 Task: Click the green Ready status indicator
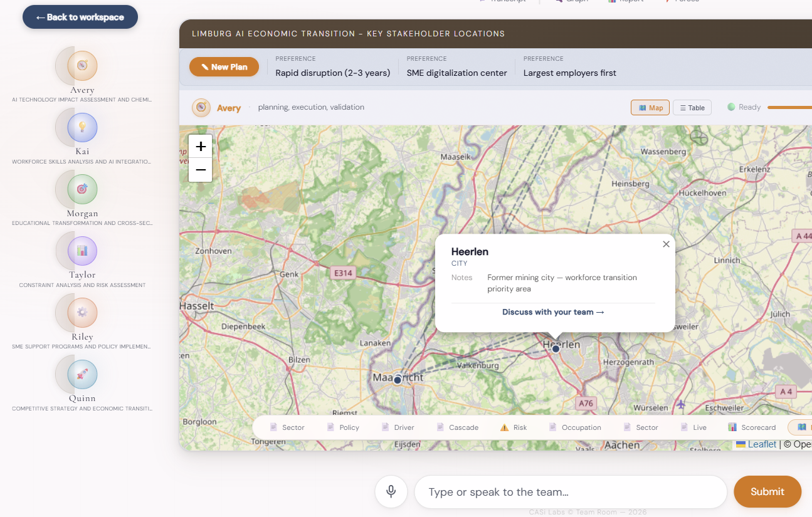pos(731,107)
